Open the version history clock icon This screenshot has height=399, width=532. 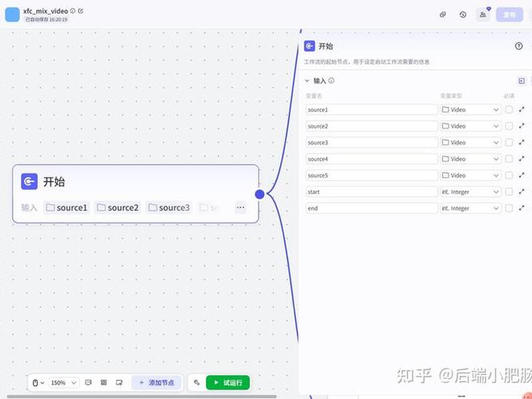(x=463, y=15)
